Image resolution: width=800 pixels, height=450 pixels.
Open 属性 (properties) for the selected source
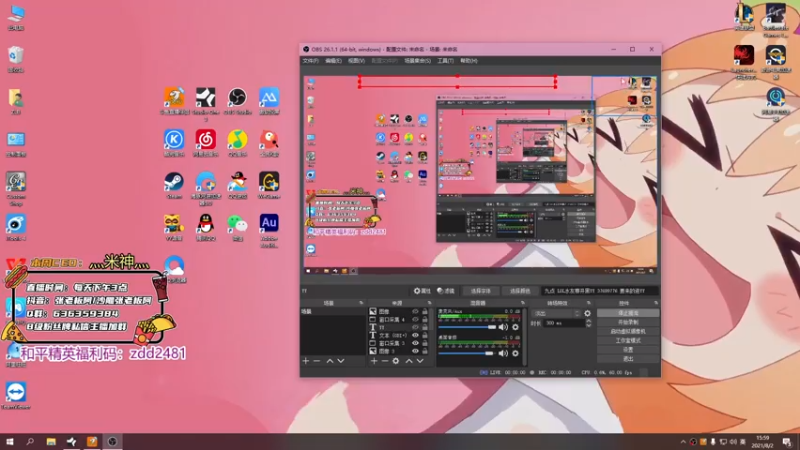pyautogui.click(x=422, y=291)
